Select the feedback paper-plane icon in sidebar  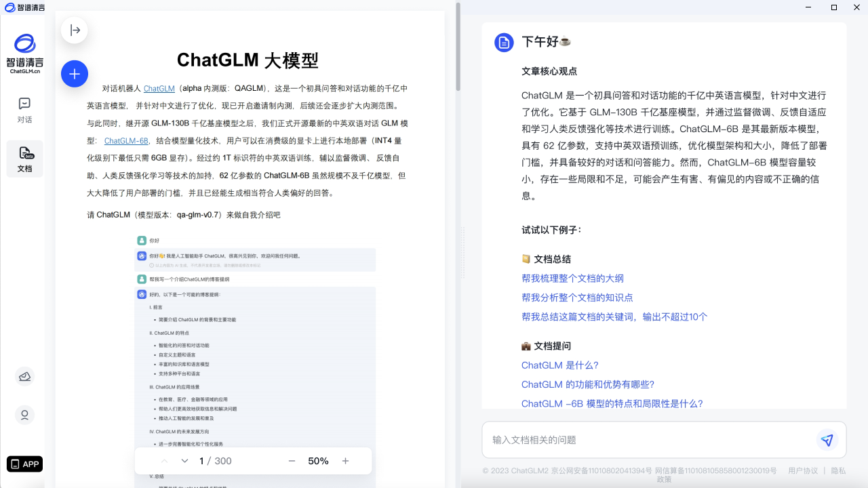24,376
